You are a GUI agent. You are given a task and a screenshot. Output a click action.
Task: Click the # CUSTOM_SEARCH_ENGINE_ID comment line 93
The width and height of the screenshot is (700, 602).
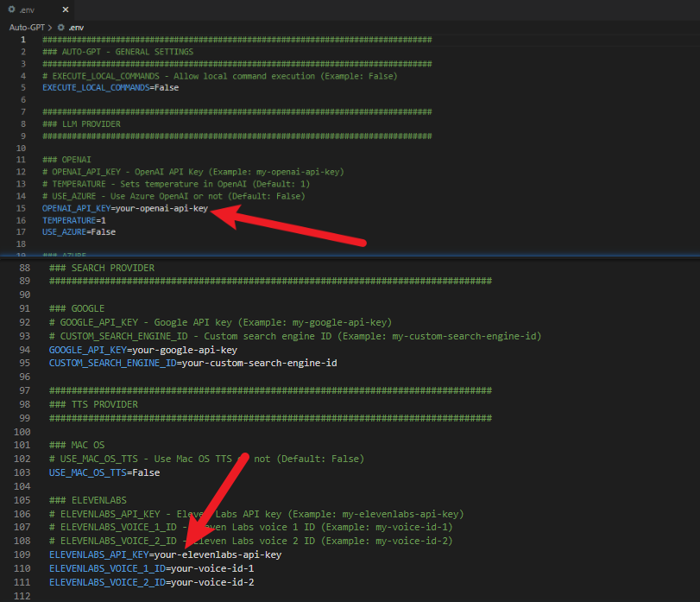click(x=295, y=336)
